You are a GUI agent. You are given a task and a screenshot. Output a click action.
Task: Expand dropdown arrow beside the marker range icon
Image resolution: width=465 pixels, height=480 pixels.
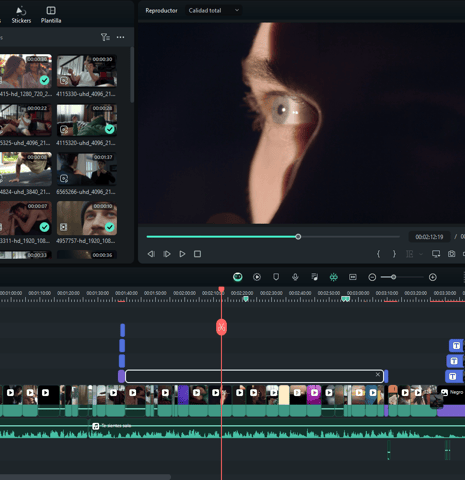coord(421,254)
